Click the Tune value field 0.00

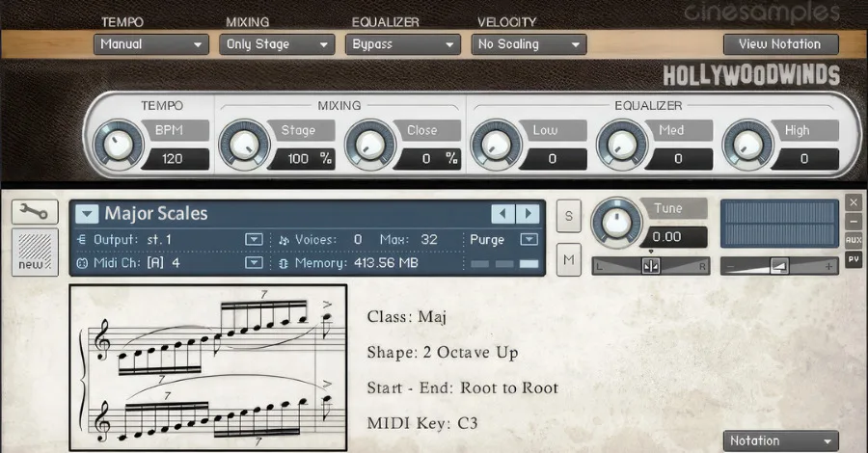pos(674,237)
